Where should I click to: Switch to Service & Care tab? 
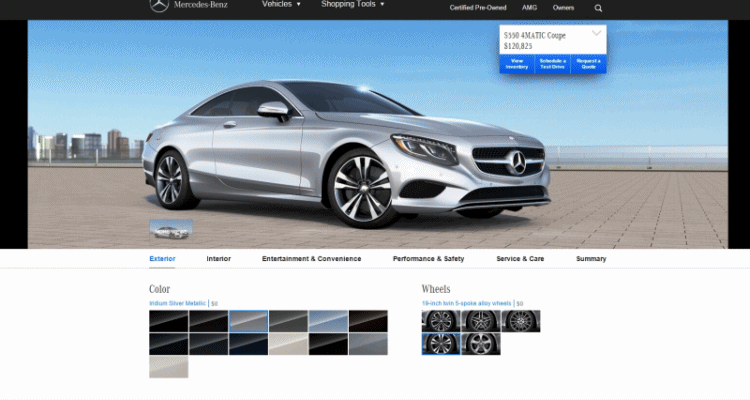click(520, 259)
